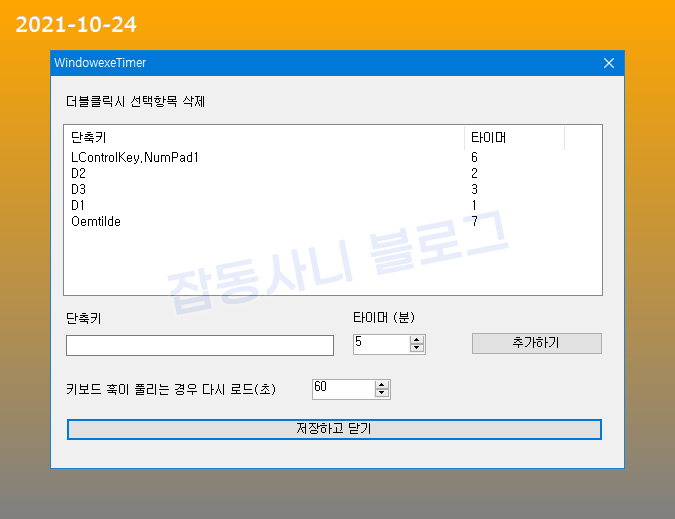Click the 타이머 (분) value field
675x519 pixels.
click(381, 344)
